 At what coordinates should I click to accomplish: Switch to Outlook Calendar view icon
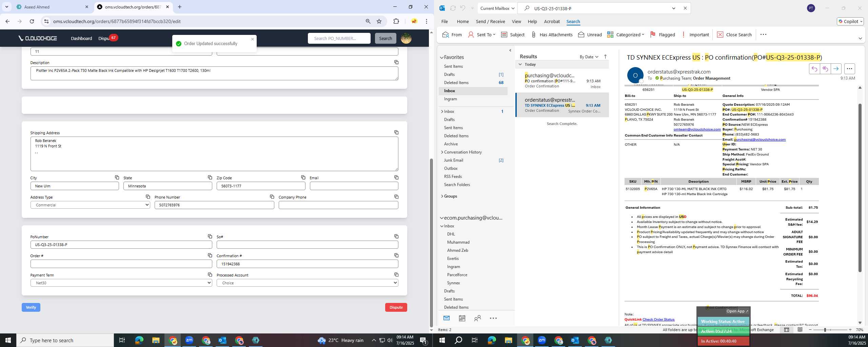[462, 318]
